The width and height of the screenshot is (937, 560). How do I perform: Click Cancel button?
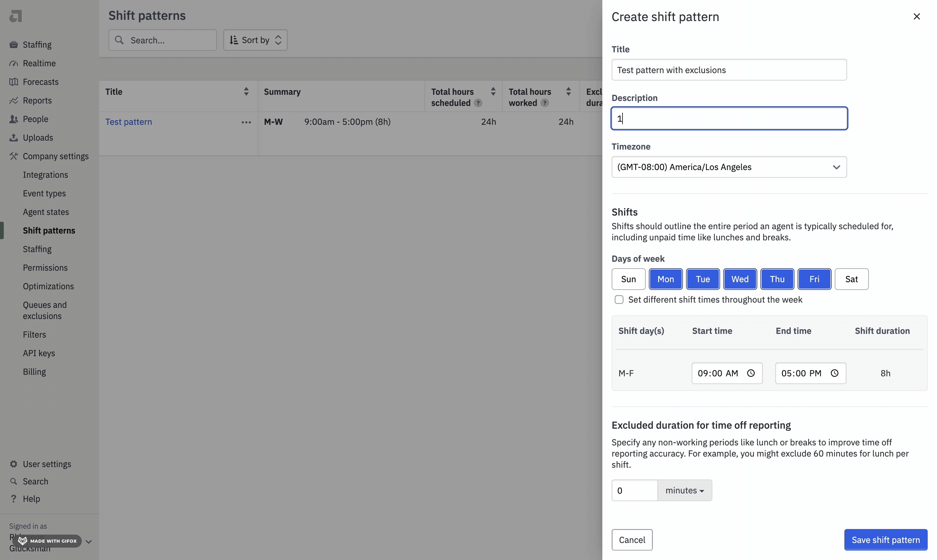[631, 540]
